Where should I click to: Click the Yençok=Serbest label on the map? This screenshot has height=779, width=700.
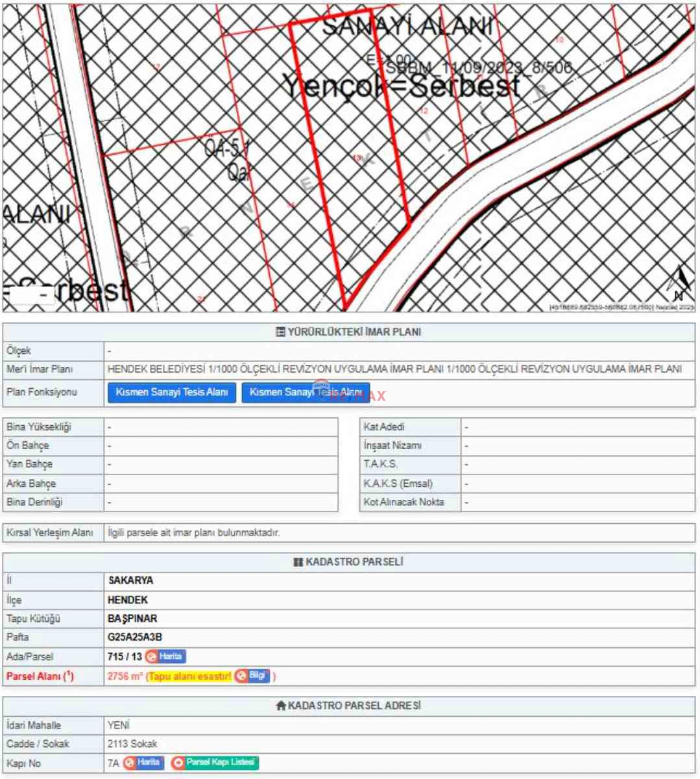coord(402,86)
